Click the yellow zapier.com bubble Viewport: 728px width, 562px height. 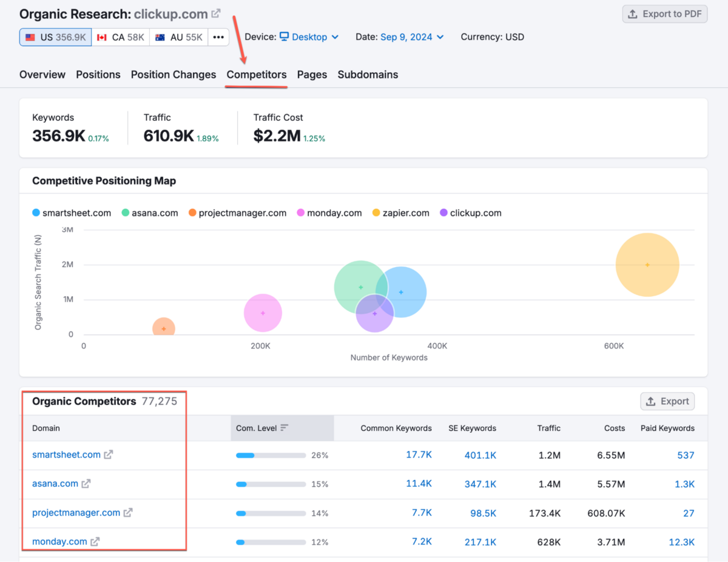pyautogui.click(x=647, y=265)
